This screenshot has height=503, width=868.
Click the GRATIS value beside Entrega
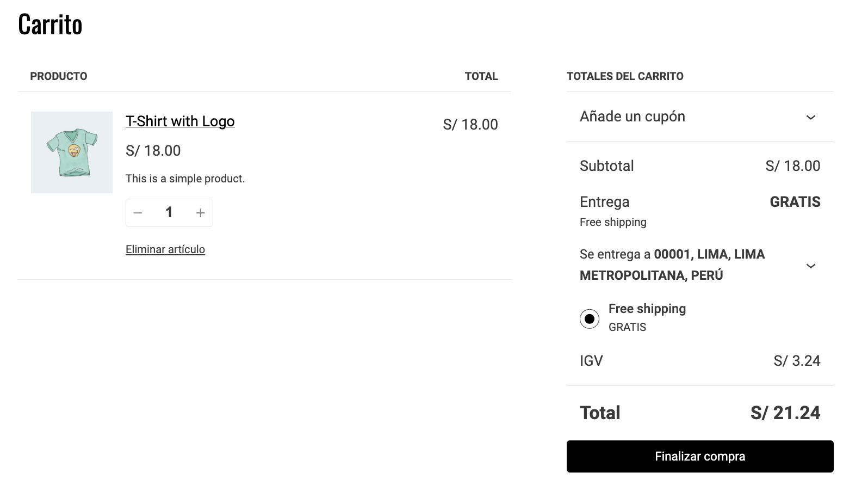click(x=795, y=202)
